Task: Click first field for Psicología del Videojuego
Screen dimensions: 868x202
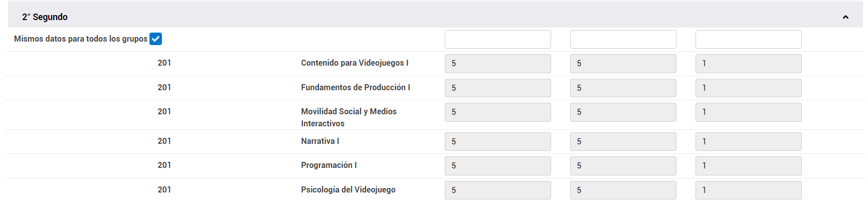Action: pyautogui.click(x=497, y=190)
